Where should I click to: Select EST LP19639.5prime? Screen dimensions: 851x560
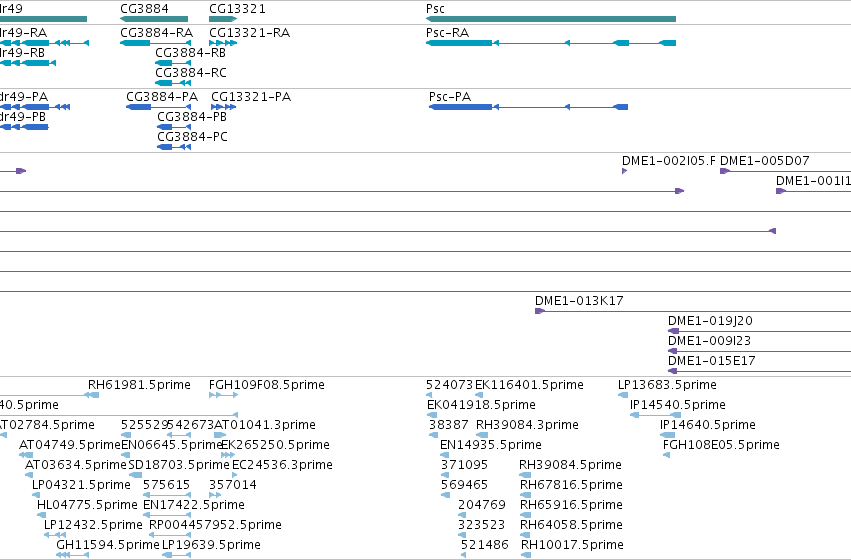tap(211, 545)
